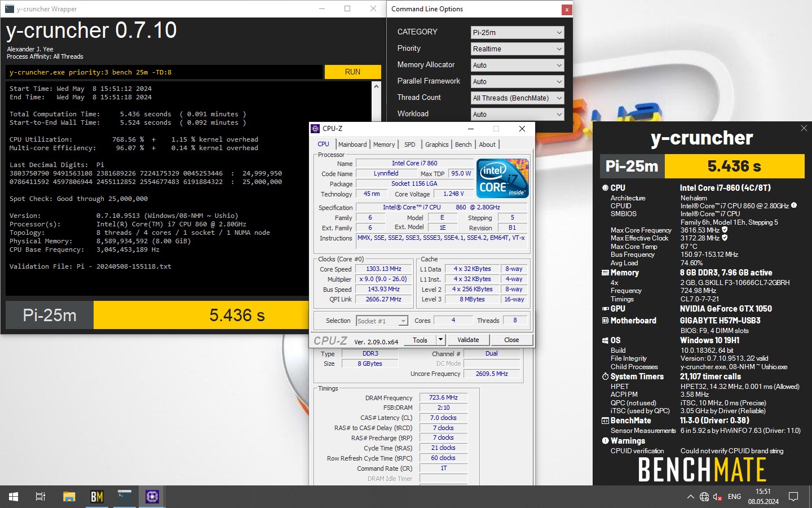Click the Max Core Frequency verified shield icon
Screen dimensions: 812x508
(725, 230)
